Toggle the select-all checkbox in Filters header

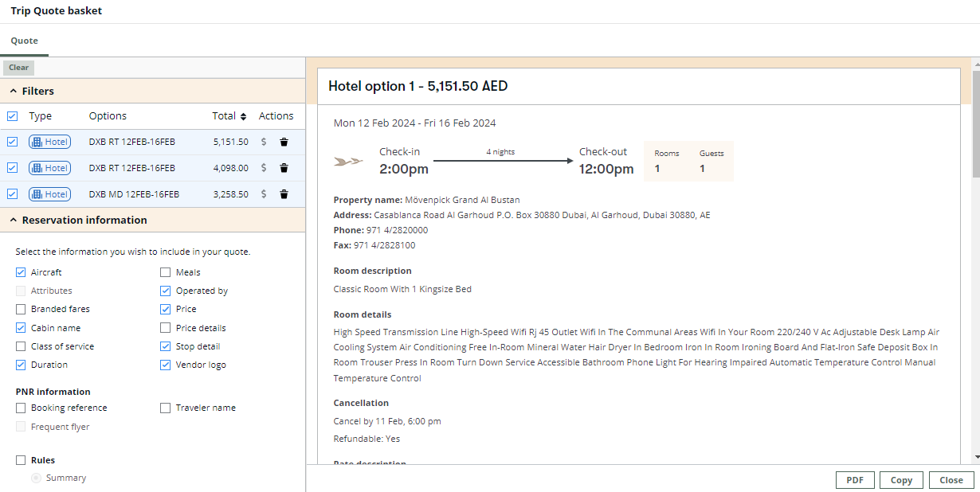click(12, 116)
